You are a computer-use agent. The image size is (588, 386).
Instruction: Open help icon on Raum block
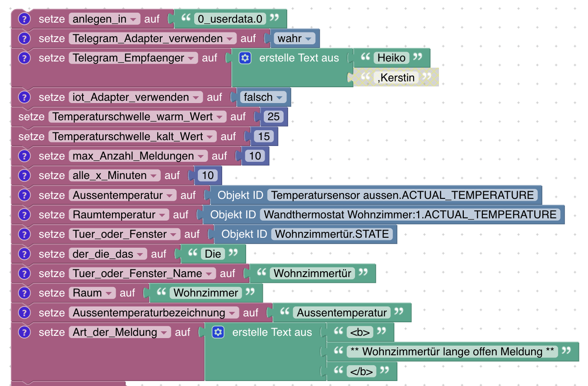tap(24, 293)
